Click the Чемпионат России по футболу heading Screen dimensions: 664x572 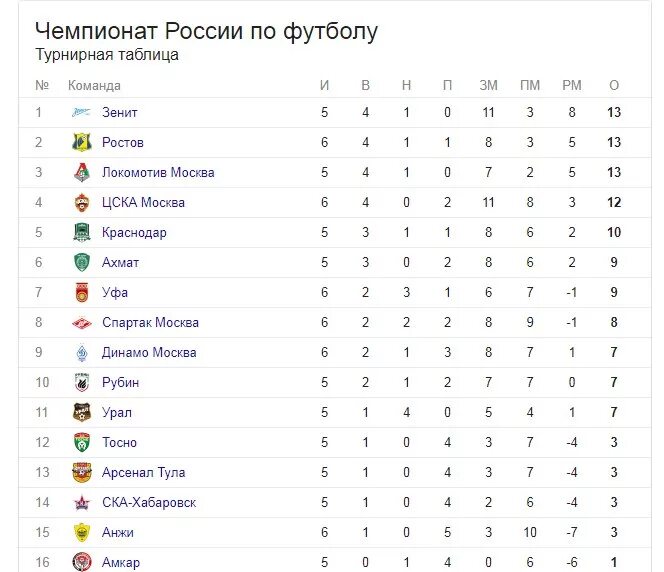click(206, 31)
